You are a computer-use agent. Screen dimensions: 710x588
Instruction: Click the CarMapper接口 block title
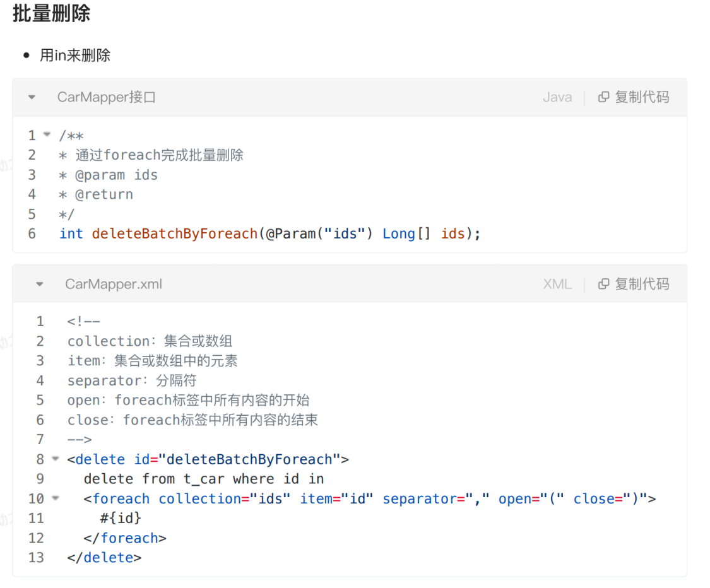[x=106, y=97]
